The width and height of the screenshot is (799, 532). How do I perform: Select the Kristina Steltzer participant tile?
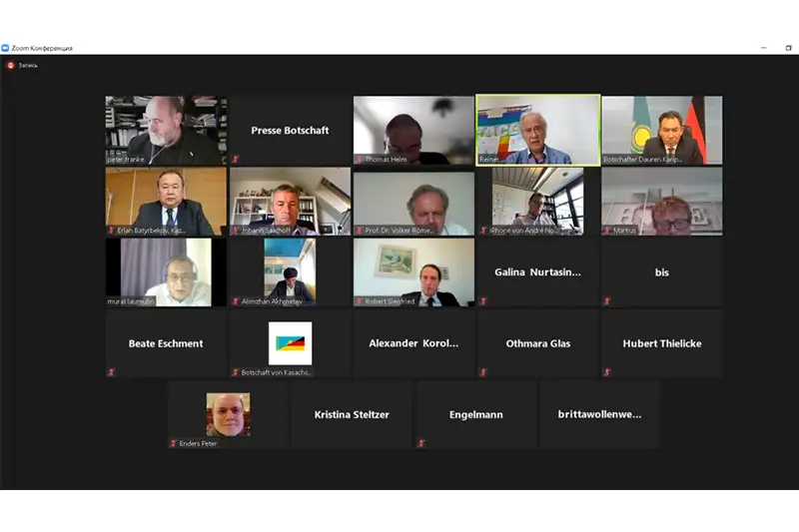point(352,414)
